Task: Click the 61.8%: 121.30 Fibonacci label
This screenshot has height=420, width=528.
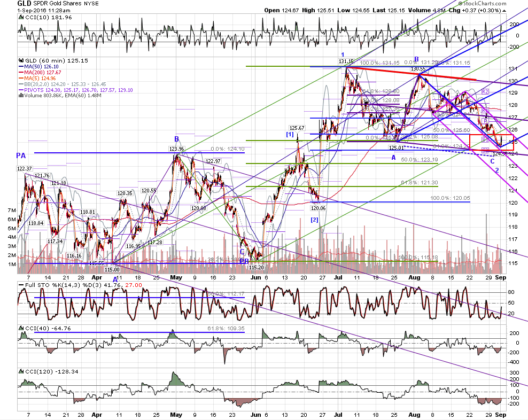Action: (419, 183)
